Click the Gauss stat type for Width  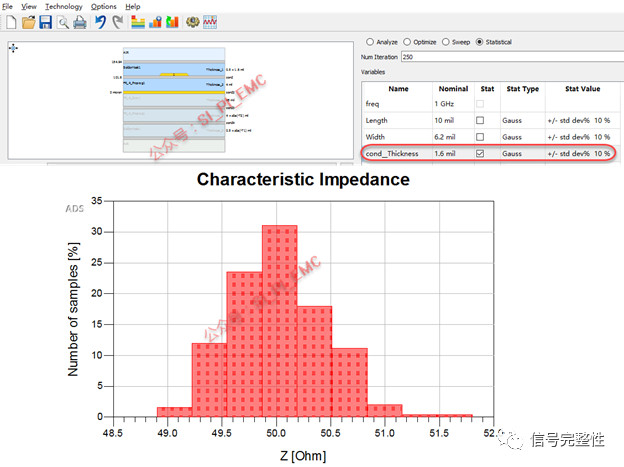point(512,137)
